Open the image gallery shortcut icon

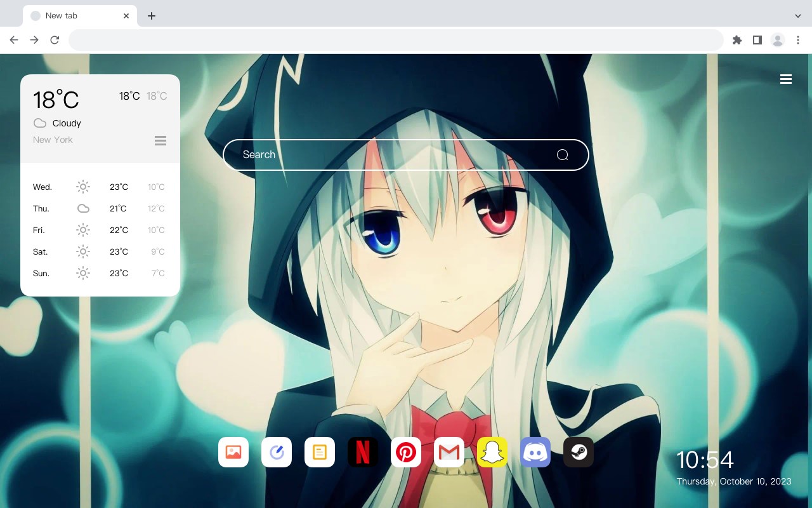point(233,452)
